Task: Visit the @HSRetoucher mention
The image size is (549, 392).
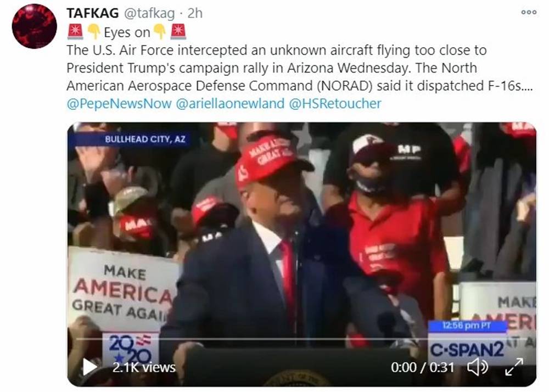Action: pyautogui.click(x=335, y=104)
